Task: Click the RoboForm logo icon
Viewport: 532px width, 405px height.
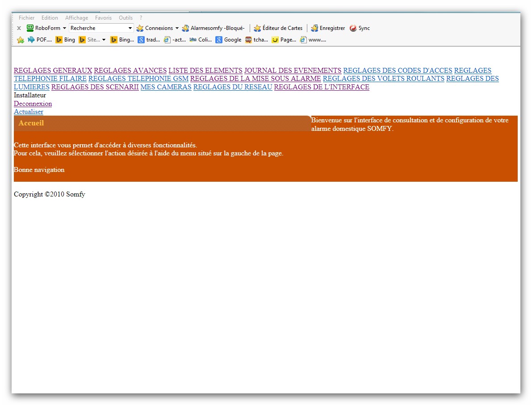Action: (x=30, y=28)
